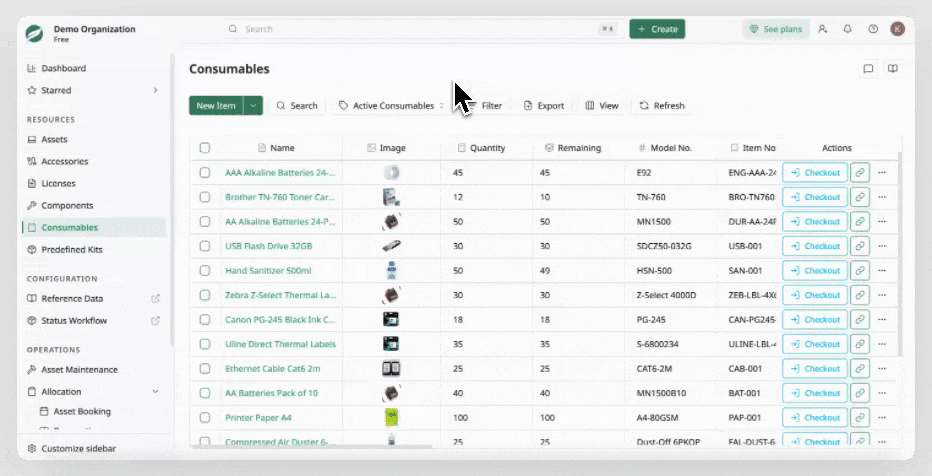Screen dimensions: 932x476
Task: Click thumbnail image of USB Flash Drive
Action: pos(391,246)
